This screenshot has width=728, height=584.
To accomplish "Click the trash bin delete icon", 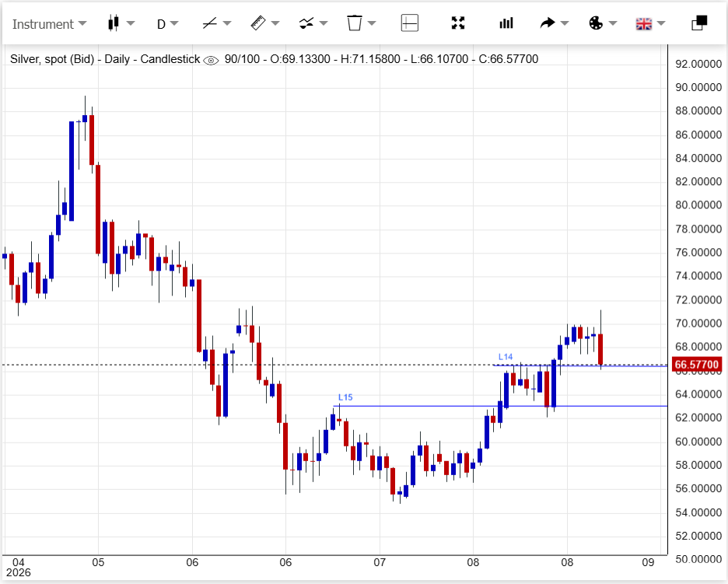I will click(x=354, y=23).
